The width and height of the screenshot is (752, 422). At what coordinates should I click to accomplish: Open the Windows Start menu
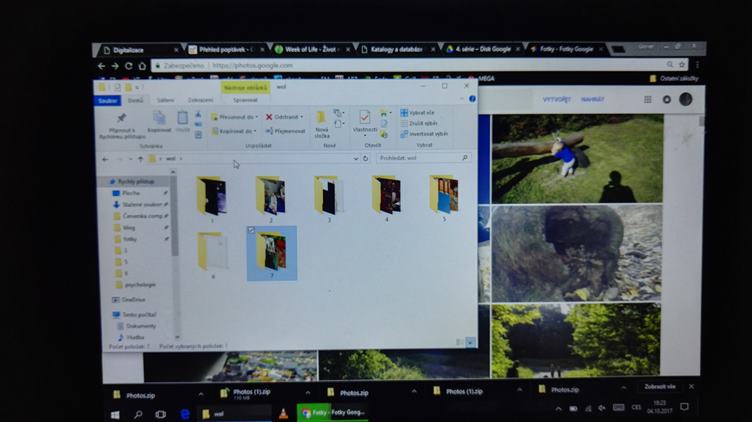(x=115, y=415)
